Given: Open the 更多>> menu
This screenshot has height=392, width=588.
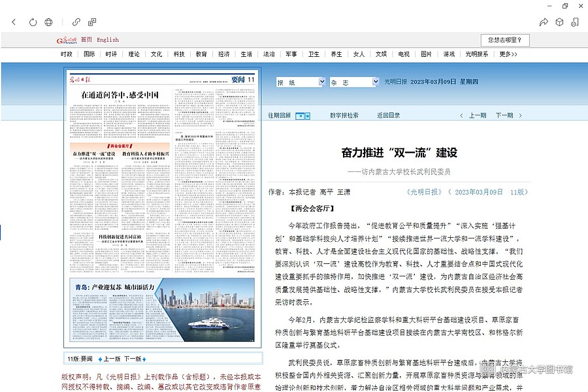Looking at the screenshot, I should (x=508, y=54).
